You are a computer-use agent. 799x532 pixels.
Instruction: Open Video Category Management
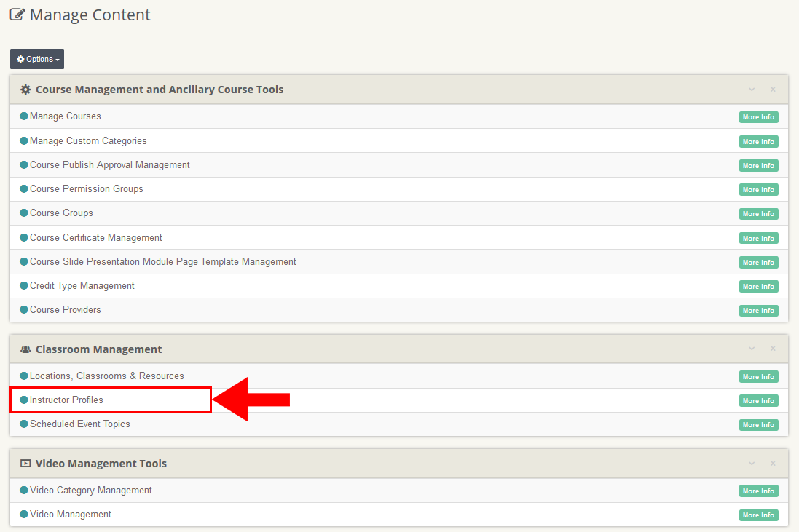[x=90, y=491]
